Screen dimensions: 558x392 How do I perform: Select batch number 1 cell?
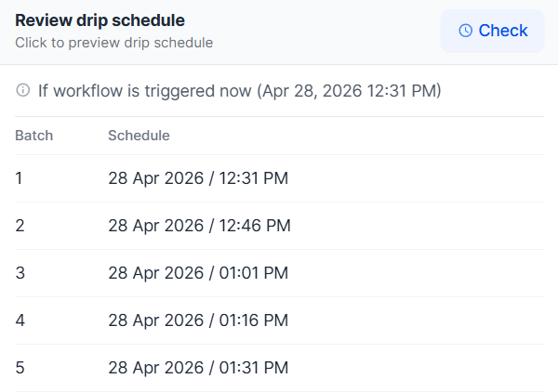(20, 177)
